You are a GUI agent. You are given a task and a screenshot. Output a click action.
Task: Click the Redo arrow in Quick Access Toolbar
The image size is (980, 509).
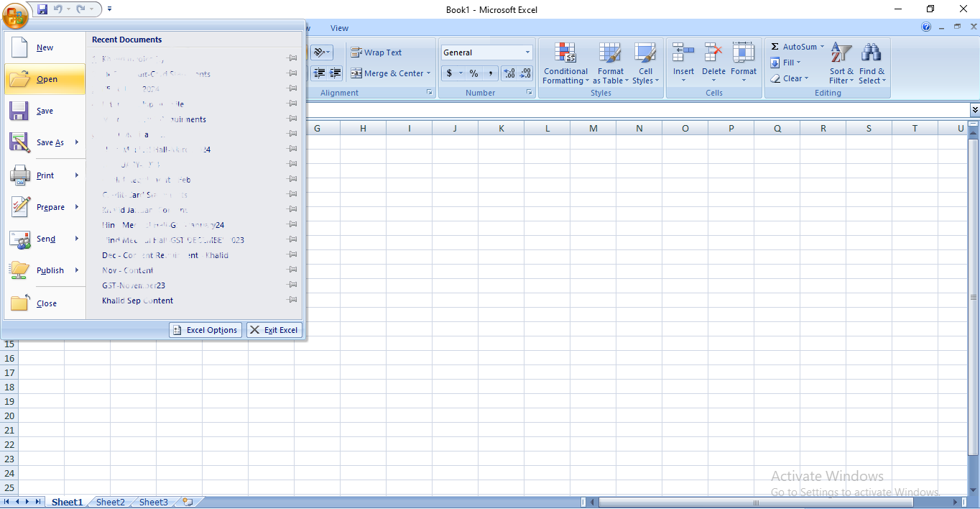(x=81, y=9)
